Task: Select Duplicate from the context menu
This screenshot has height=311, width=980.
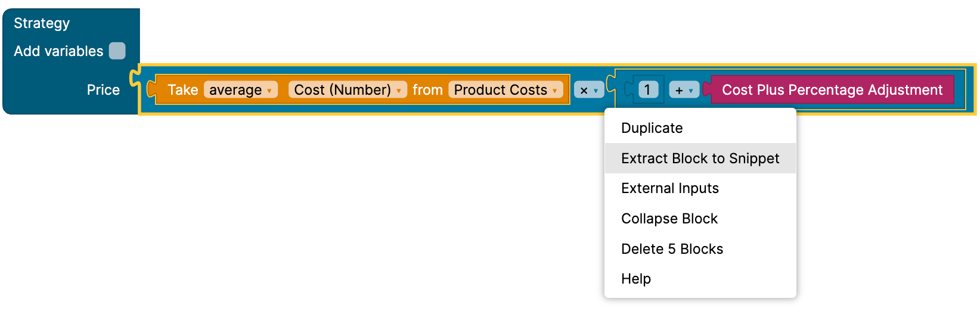Action: [652, 128]
